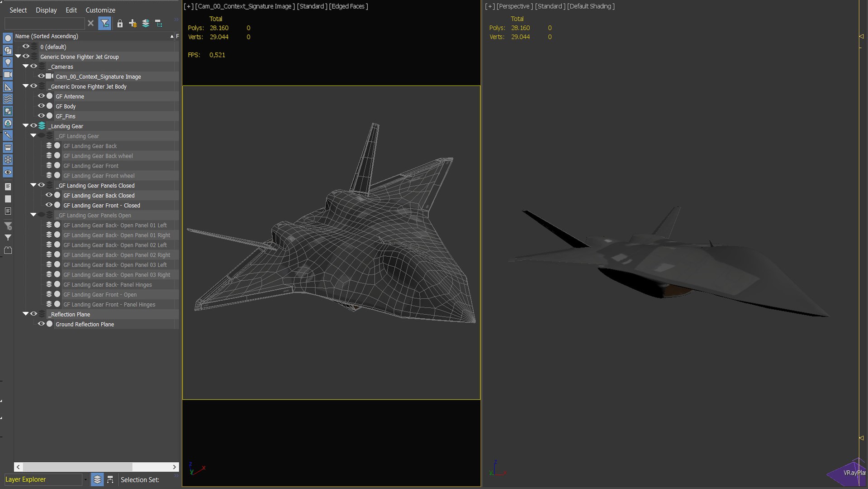Click Layer Explorer stack icon in bottom bar
The height and width of the screenshot is (489, 868).
[97, 479]
